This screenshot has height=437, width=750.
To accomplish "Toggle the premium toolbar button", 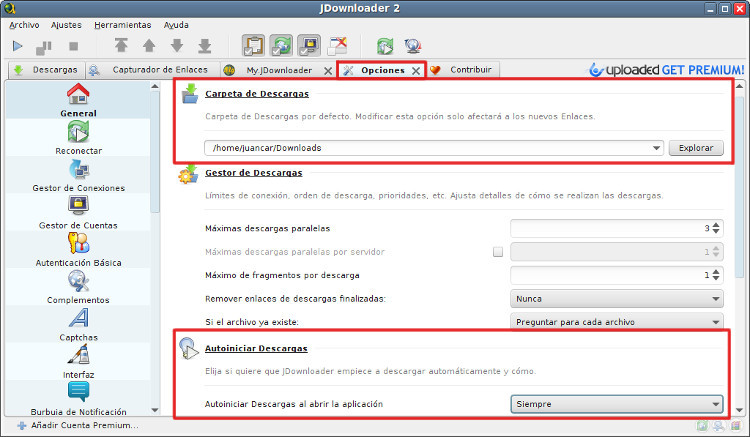I will coord(310,45).
